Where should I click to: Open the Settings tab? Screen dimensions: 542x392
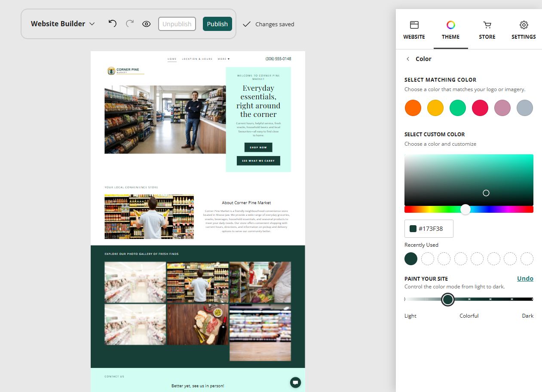pos(524,31)
